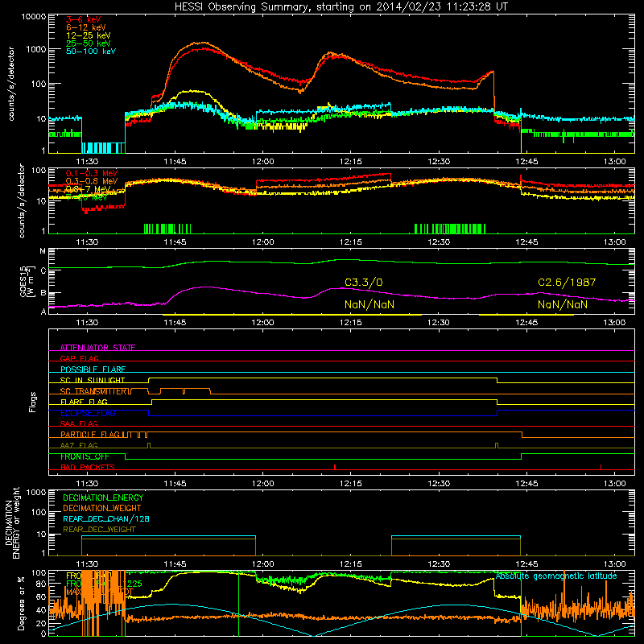Select the BAD_PACKETS flag label
Viewport: 644px width, 644px height.
click(88, 467)
